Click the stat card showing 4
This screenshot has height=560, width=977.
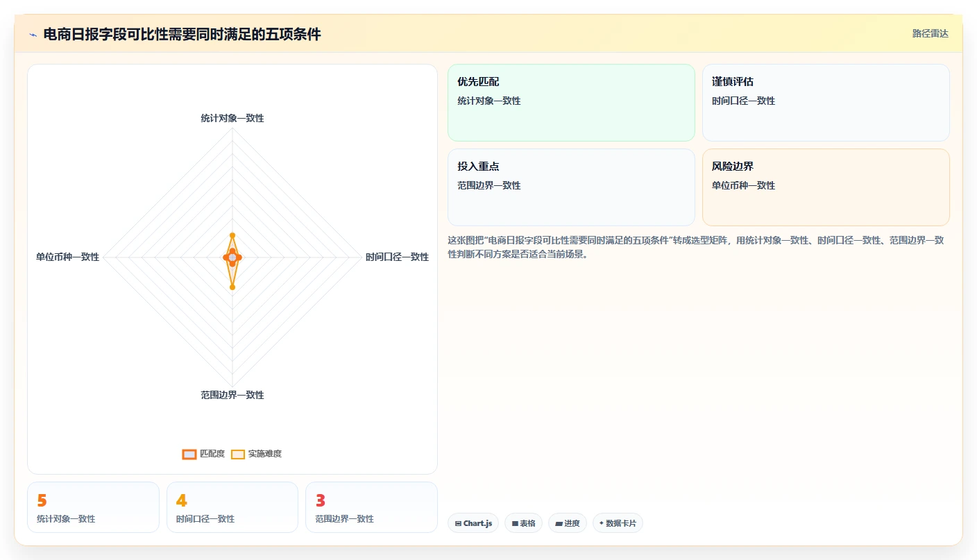coord(232,507)
